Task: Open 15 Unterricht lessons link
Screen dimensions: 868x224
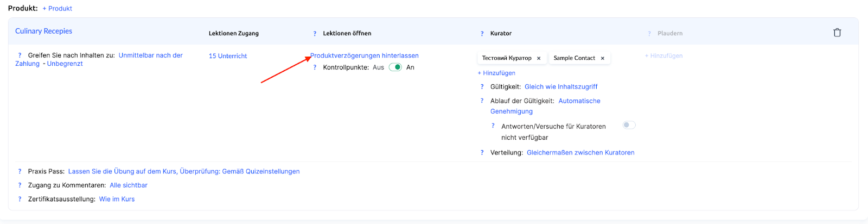Action: [228, 56]
